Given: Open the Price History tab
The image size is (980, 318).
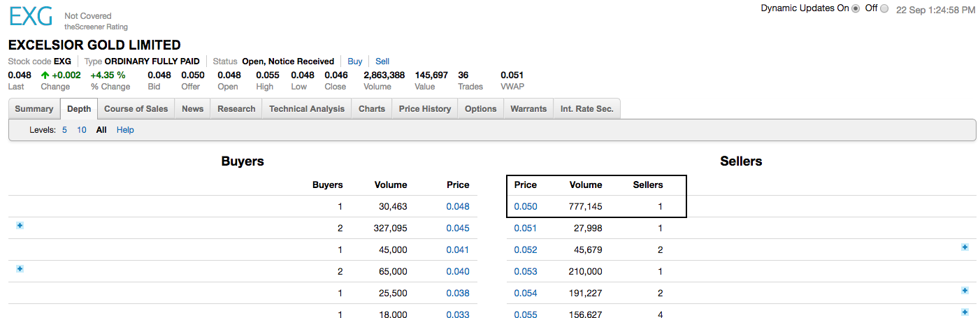Looking at the screenshot, I should 425,109.
